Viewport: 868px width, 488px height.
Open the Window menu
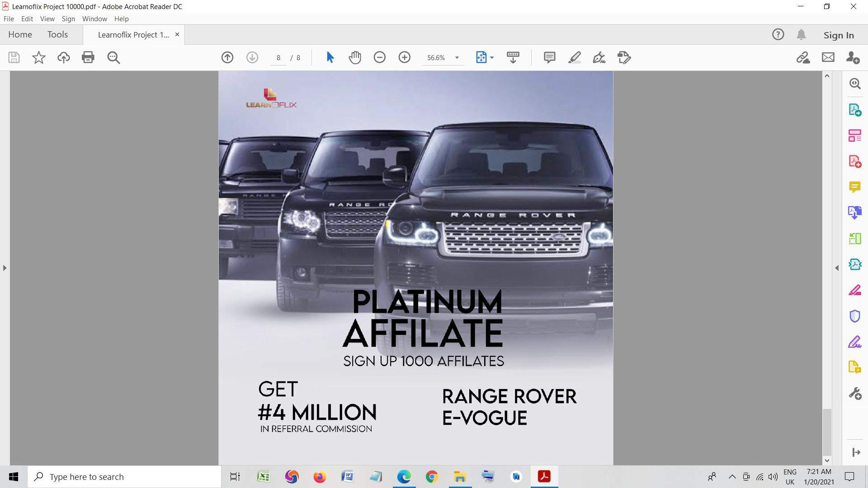[94, 19]
